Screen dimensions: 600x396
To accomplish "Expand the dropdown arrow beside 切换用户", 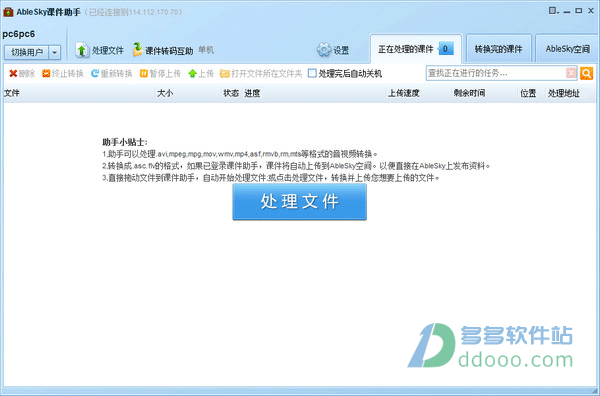I will 55,52.
